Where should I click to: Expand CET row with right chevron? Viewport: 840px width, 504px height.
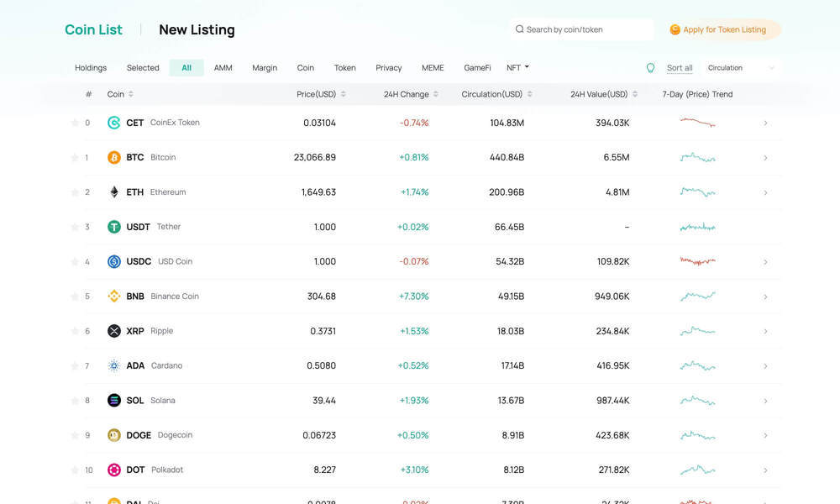click(765, 123)
